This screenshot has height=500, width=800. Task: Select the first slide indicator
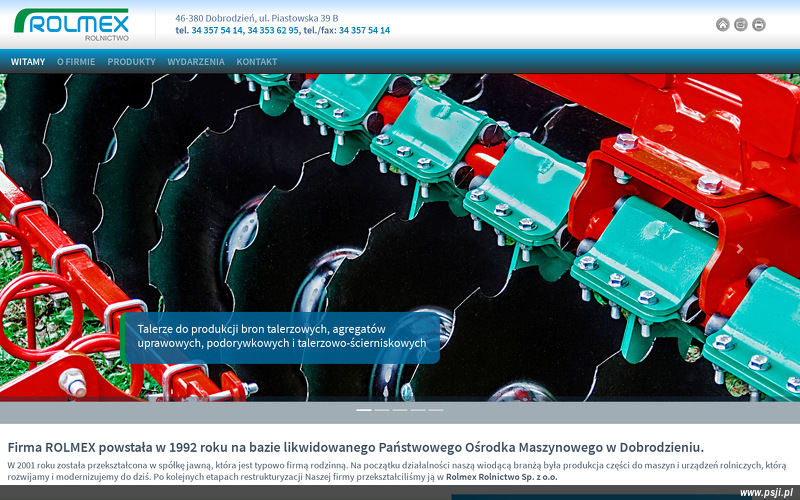364,410
